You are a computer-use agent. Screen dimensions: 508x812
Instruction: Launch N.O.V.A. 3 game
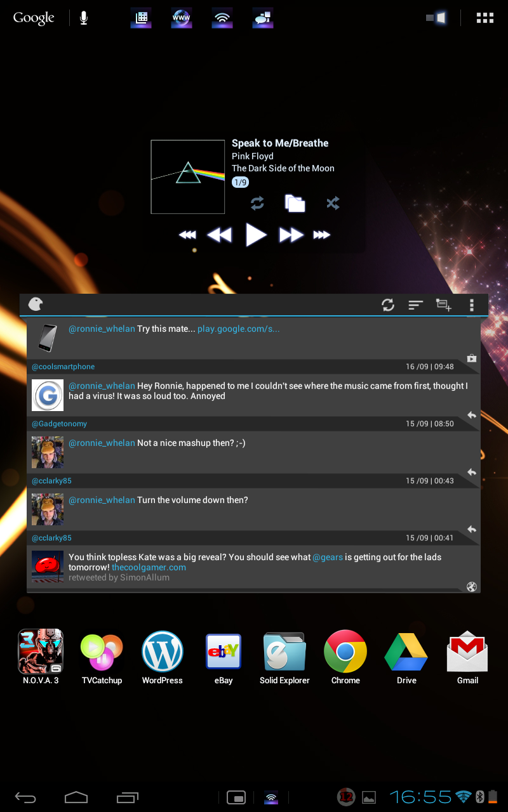(x=41, y=657)
